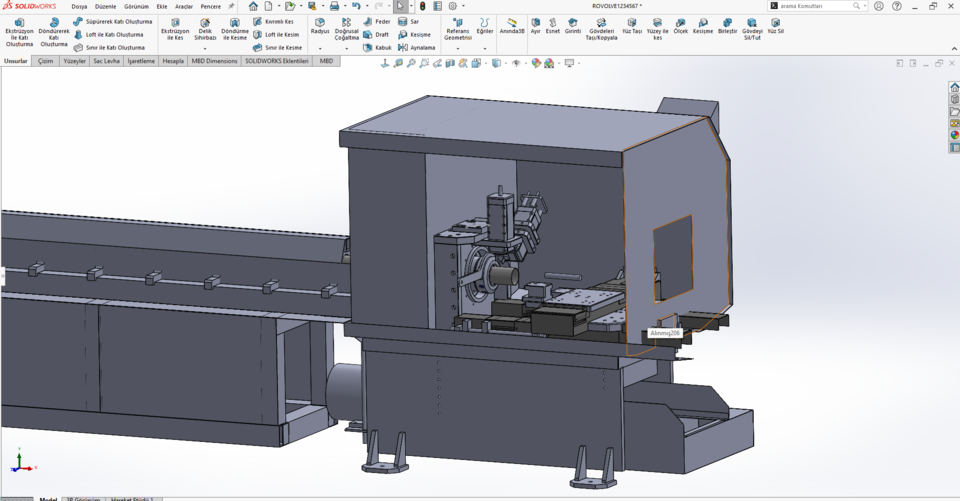Expand Eğriler dropdown arrow

484,49
